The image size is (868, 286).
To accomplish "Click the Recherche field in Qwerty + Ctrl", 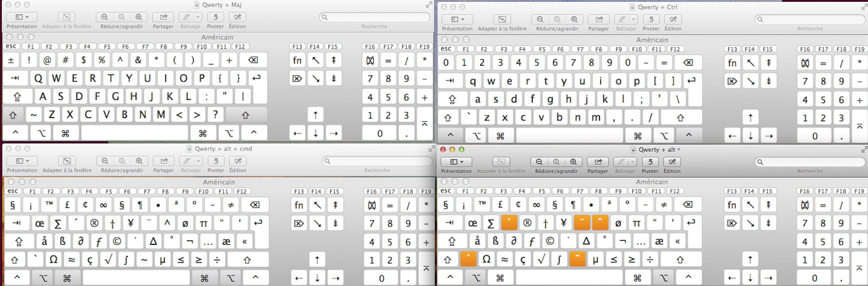I will click(810, 19).
